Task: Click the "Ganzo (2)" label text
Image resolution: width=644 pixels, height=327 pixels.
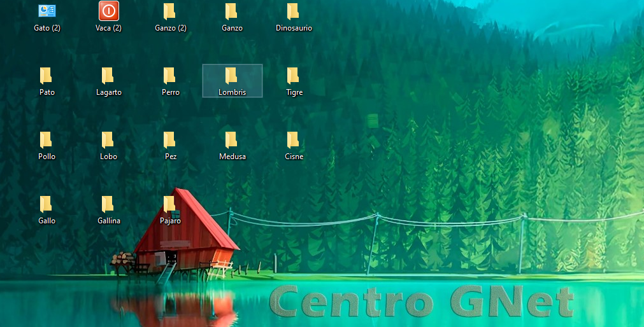Action: pos(171,28)
